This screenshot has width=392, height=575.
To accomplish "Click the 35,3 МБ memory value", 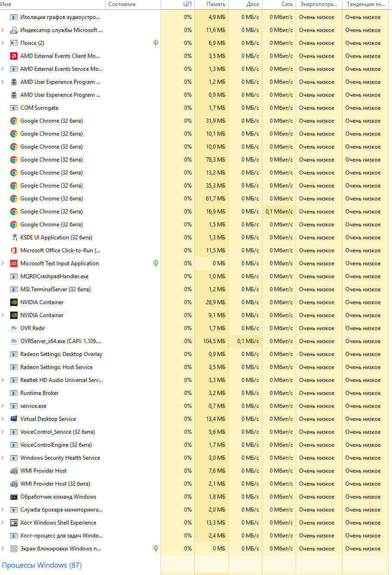I will [x=215, y=186].
